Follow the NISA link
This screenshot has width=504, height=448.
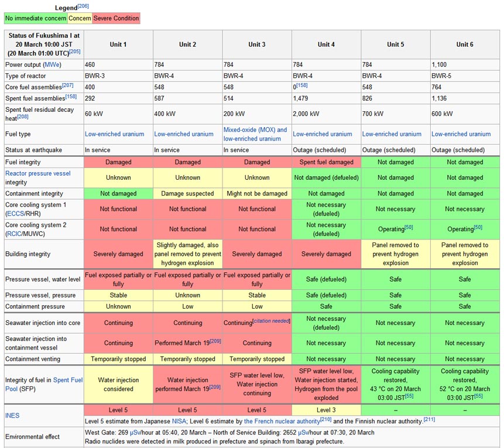tap(179, 421)
